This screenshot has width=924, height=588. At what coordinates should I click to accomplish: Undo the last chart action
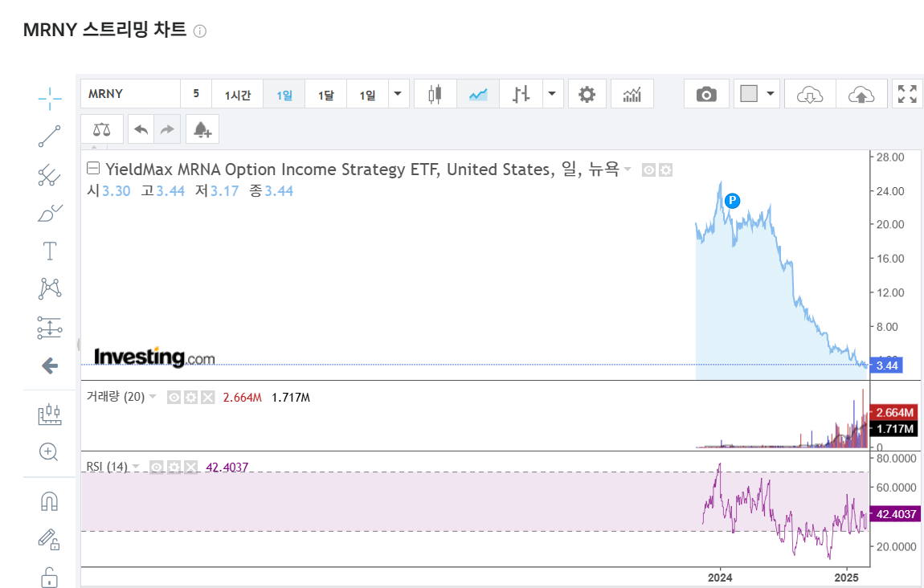[x=141, y=129]
